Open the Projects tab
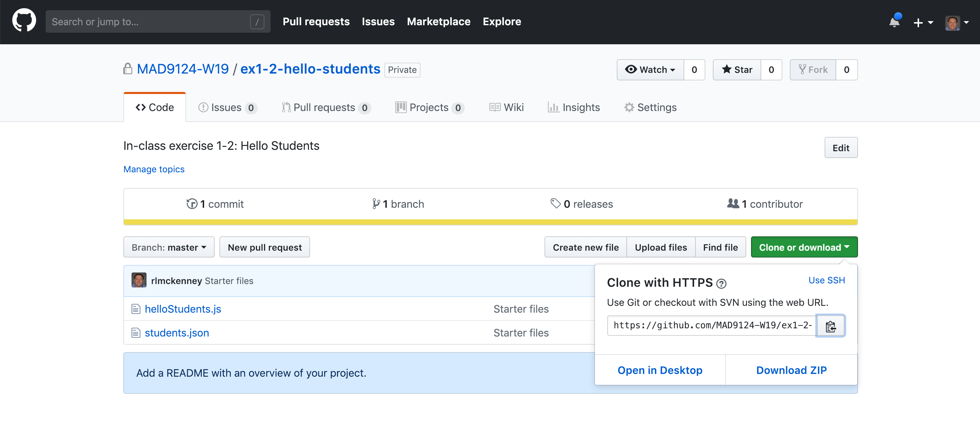Viewport: 980px width, 423px height. point(429,107)
